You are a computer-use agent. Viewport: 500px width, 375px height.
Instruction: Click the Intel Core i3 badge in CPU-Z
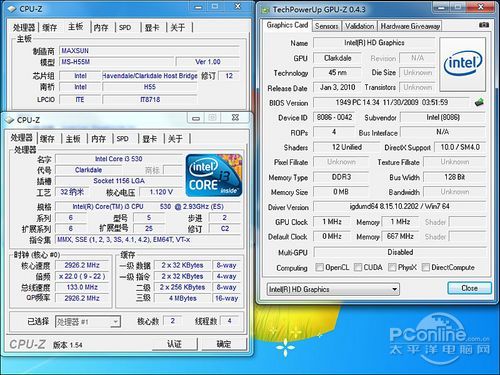pos(214,175)
